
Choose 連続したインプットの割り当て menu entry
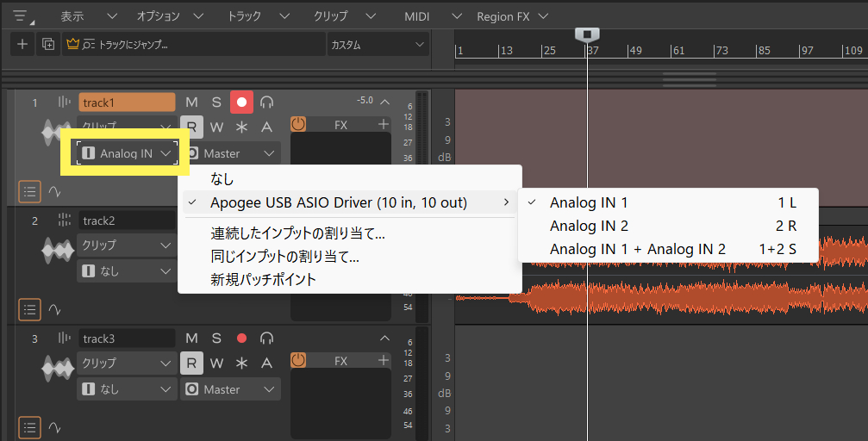coord(350,233)
